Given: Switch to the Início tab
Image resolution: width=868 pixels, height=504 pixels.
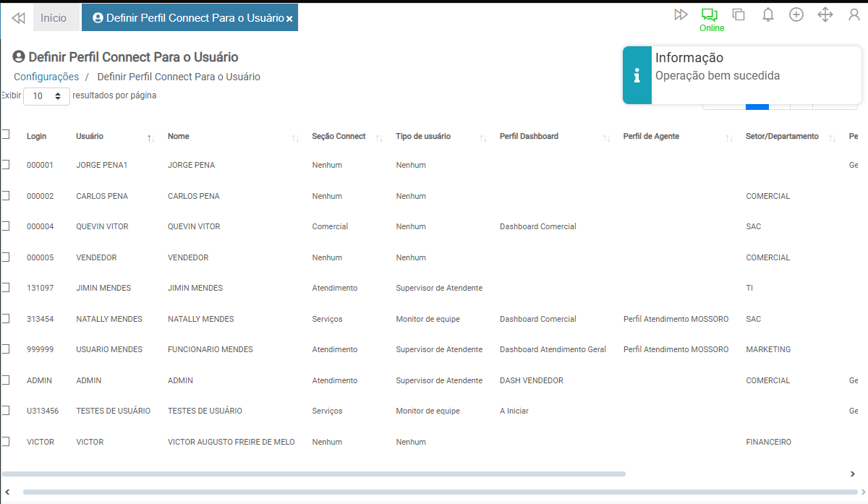Looking at the screenshot, I should pos(54,18).
